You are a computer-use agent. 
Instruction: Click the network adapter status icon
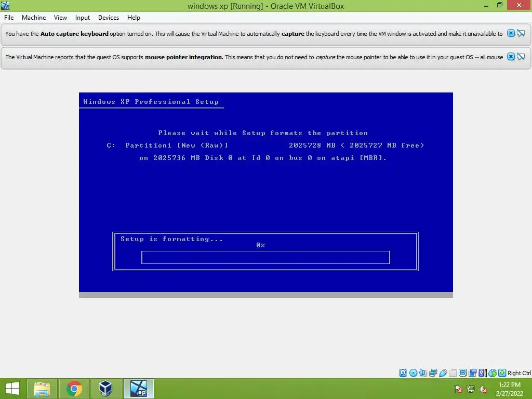tap(433, 373)
